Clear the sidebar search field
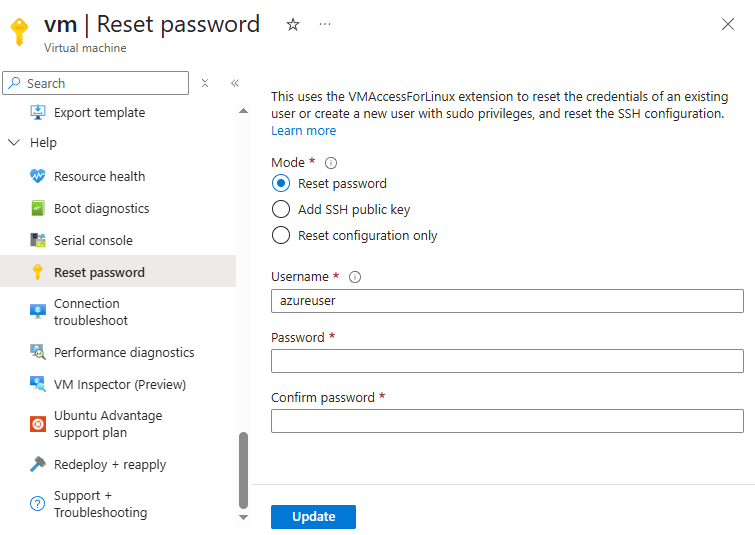 tap(205, 83)
